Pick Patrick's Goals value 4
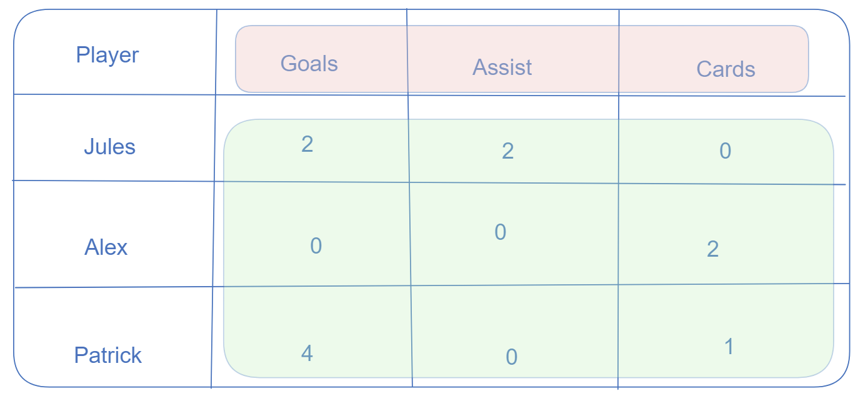This screenshot has height=401, width=868. point(307,354)
